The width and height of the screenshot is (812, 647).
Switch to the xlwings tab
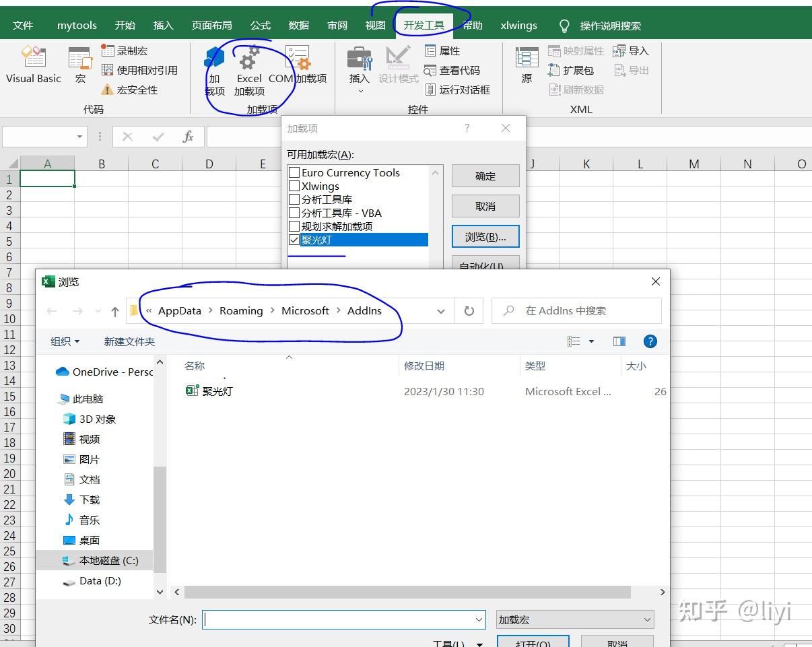click(x=519, y=26)
